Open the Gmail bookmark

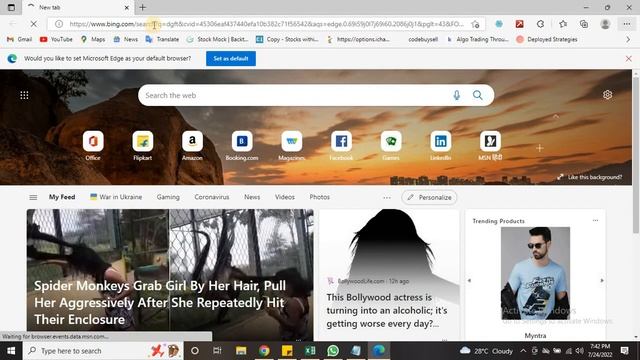20,39
